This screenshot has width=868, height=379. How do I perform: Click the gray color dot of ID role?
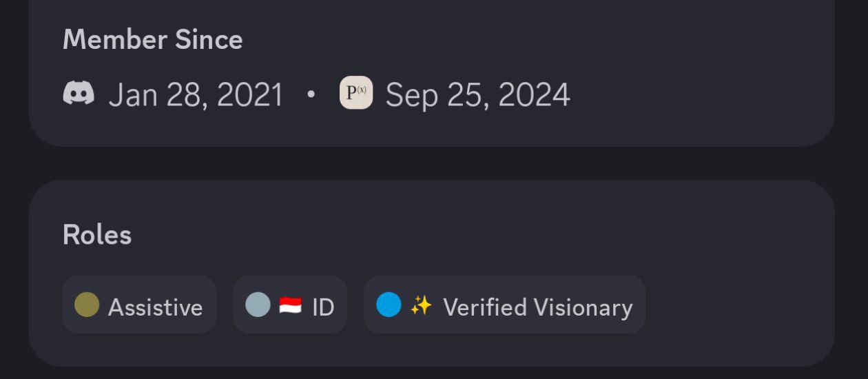tap(258, 305)
